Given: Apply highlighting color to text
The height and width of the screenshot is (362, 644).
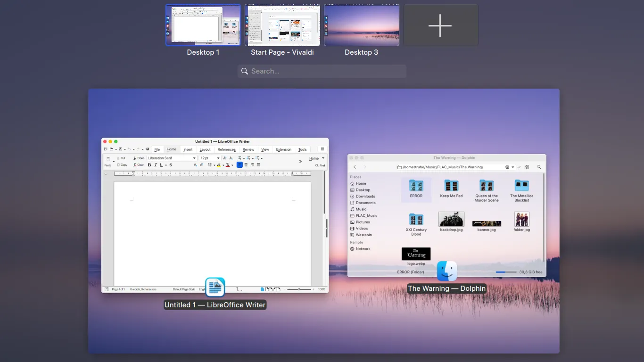Looking at the screenshot, I should [x=219, y=165].
